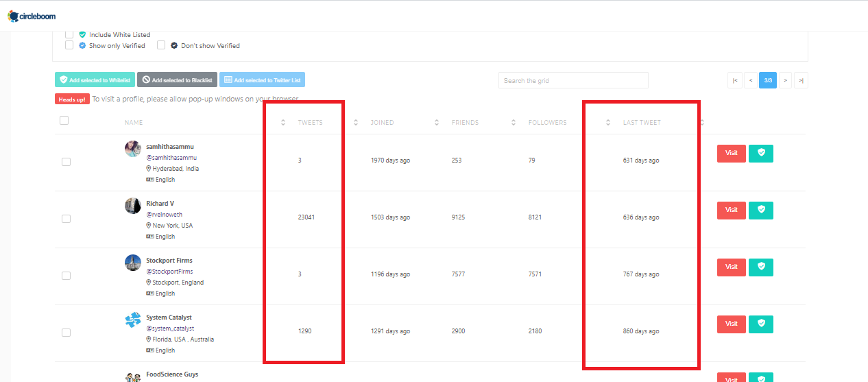
Task: Enable Don't show Verified checkbox
Action: [x=161, y=45]
